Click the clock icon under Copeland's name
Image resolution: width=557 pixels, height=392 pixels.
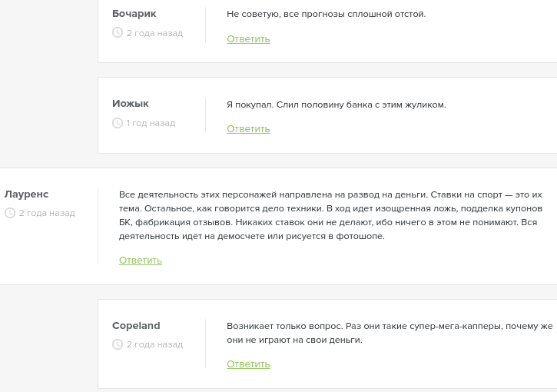click(118, 344)
